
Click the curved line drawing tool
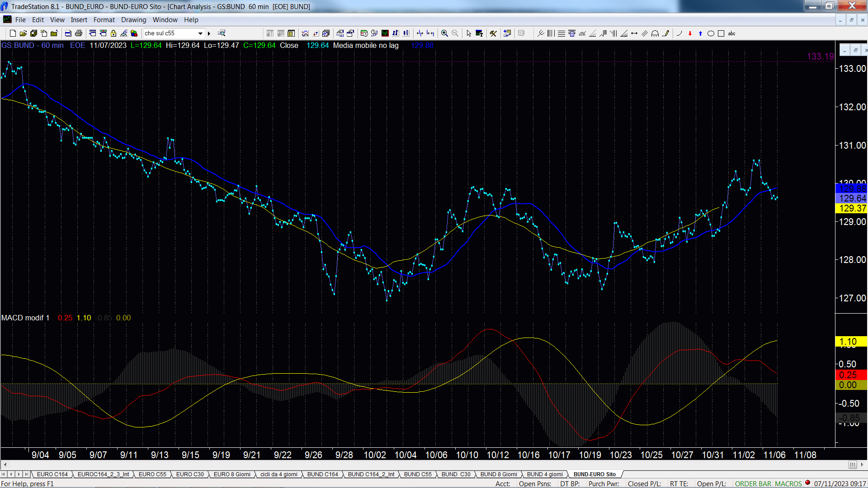pyautogui.click(x=679, y=33)
